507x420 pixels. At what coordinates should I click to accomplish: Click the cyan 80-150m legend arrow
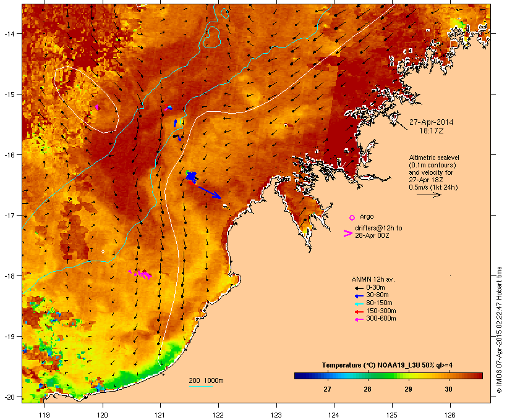pyautogui.click(x=359, y=304)
